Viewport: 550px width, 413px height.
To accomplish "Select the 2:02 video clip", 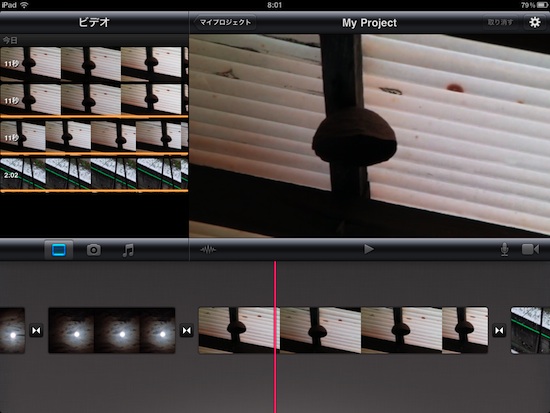I will click(94, 174).
